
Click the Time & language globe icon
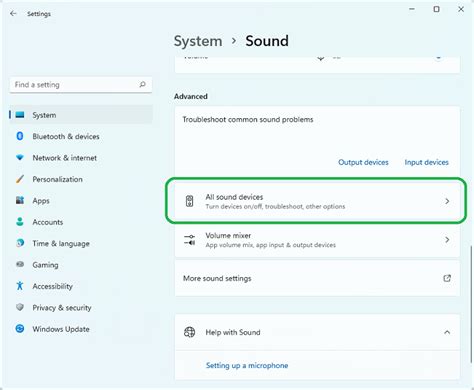pyautogui.click(x=20, y=243)
